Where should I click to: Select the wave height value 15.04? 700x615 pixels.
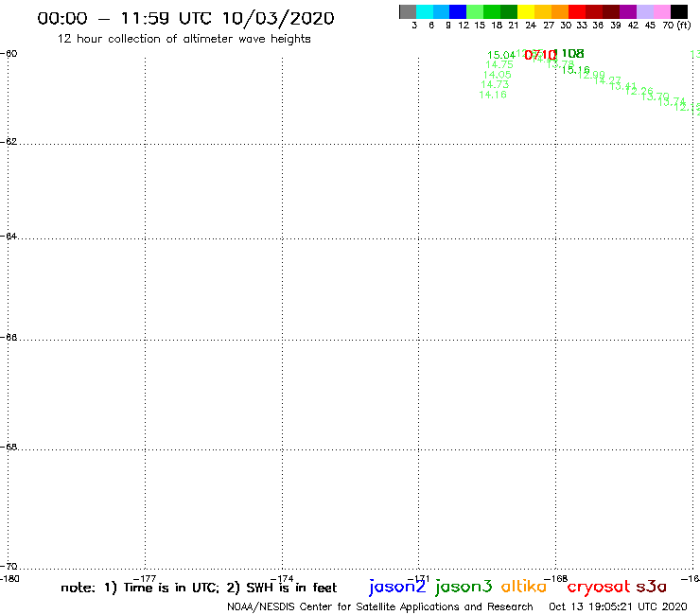(501, 55)
